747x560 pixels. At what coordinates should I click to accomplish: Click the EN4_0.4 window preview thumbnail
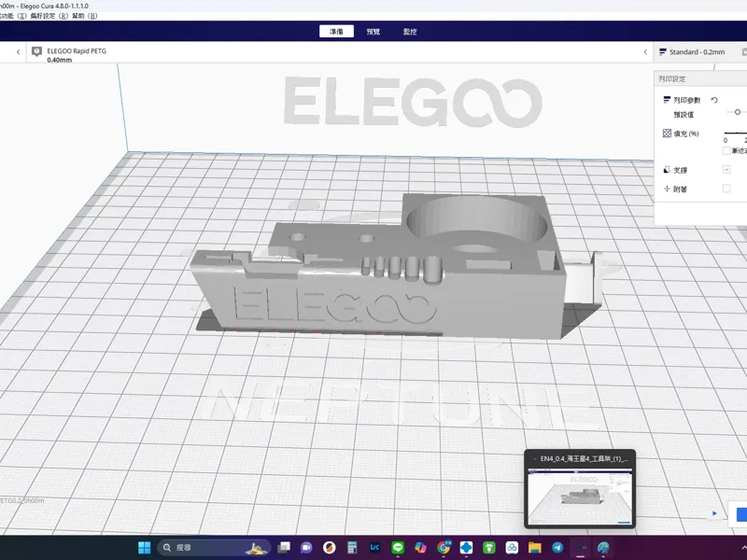[580, 496]
